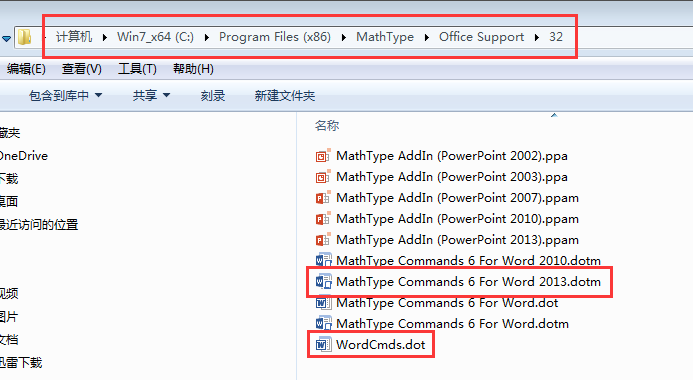Viewport: 693px width, 380px height.
Task: Select file name MathType Commands 6 For Word 2010.dotm
Action: (x=468, y=261)
